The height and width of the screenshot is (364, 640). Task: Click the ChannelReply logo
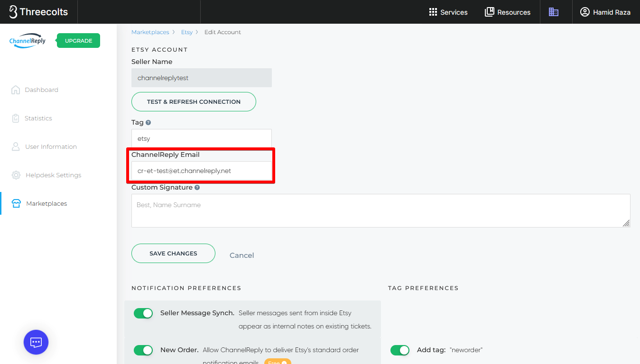click(28, 41)
